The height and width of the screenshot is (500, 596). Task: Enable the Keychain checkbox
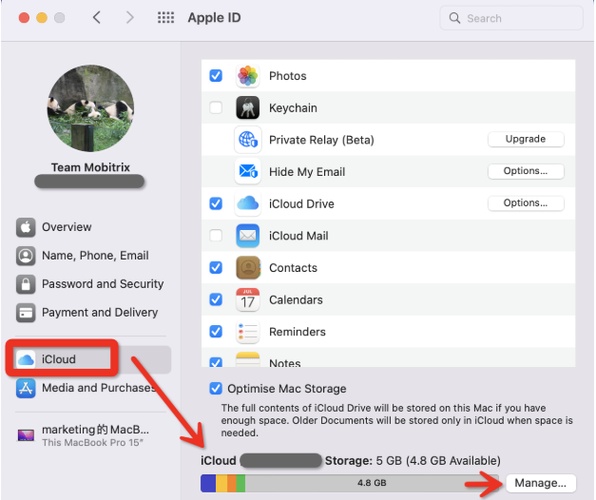216,108
